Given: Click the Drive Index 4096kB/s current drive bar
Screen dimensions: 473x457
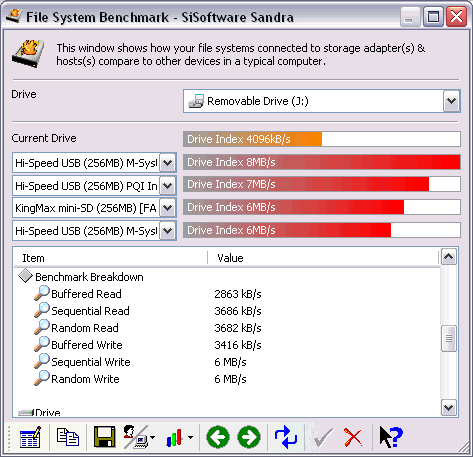Looking at the screenshot, I should tap(322, 139).
